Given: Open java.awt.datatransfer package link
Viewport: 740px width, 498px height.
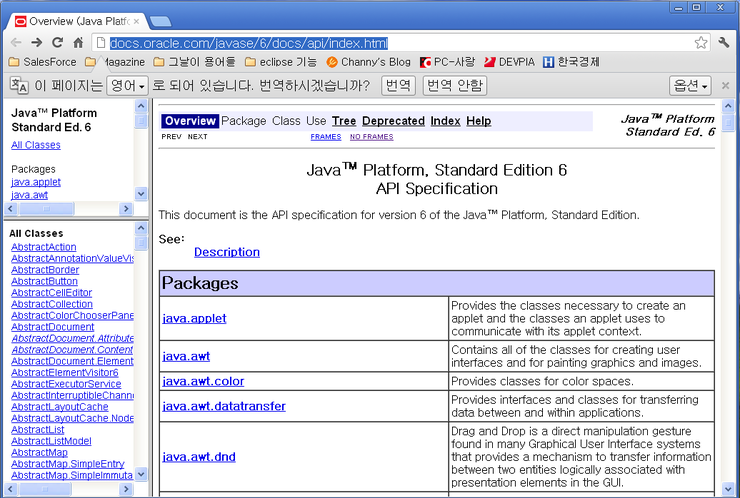Looking at the screenshot, I should click(x=224, y=406).
